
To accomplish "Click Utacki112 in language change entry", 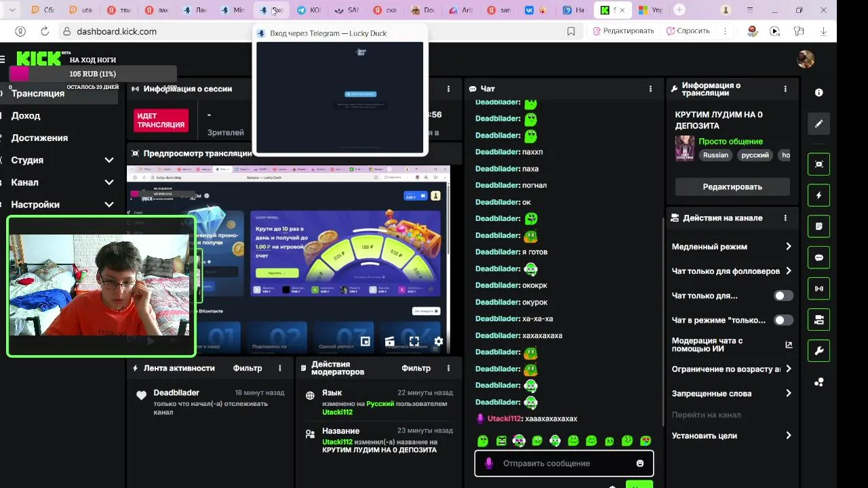I will (x=337, y=412).
